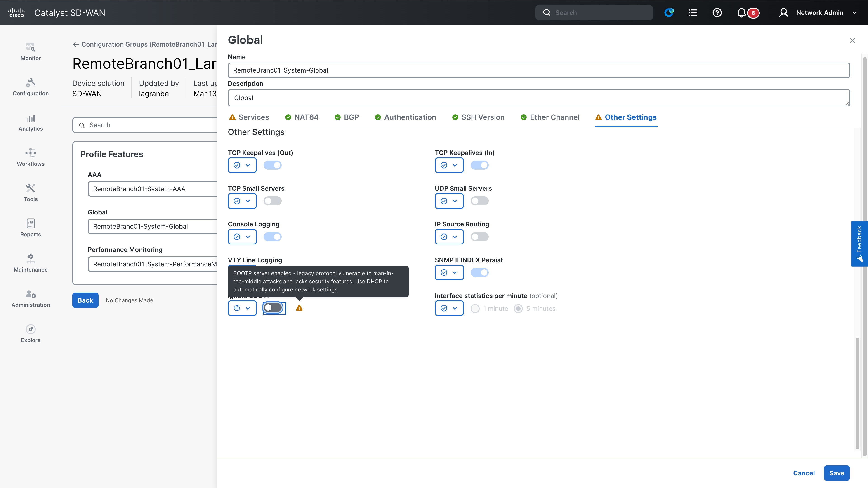Image resolution: width=868 pixels, height=488 pixels.
Task: Disable the TCP Keepalives (Out) toggle
Action: (x=273, y=165)
